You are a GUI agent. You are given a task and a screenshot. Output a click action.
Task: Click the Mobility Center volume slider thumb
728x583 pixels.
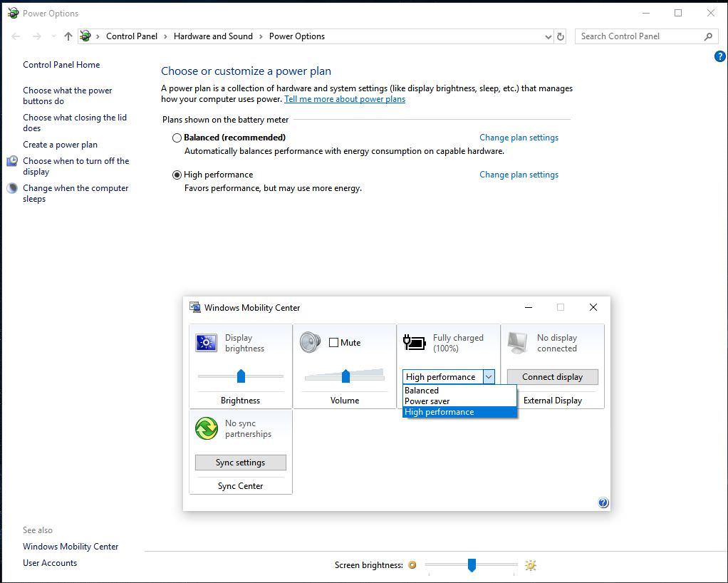tap(345, 376)
